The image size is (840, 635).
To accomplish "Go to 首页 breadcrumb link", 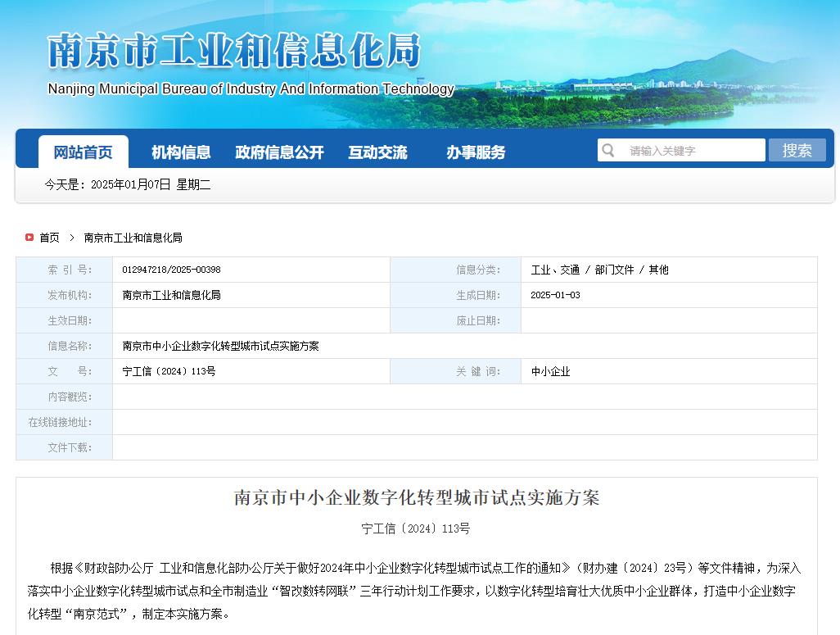I will pos(49,238).
